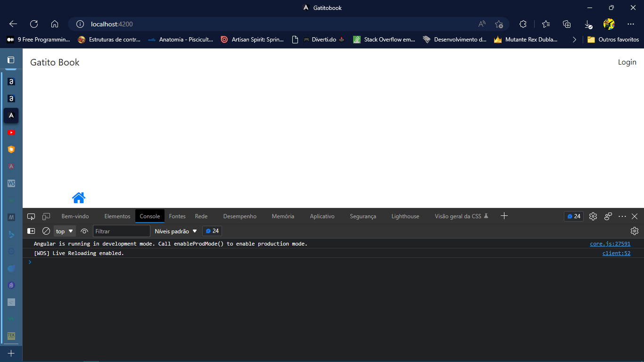Switch to TEK vertical tab
The height and width of the screenshot is (362, 644).
[x=11, y=336]
